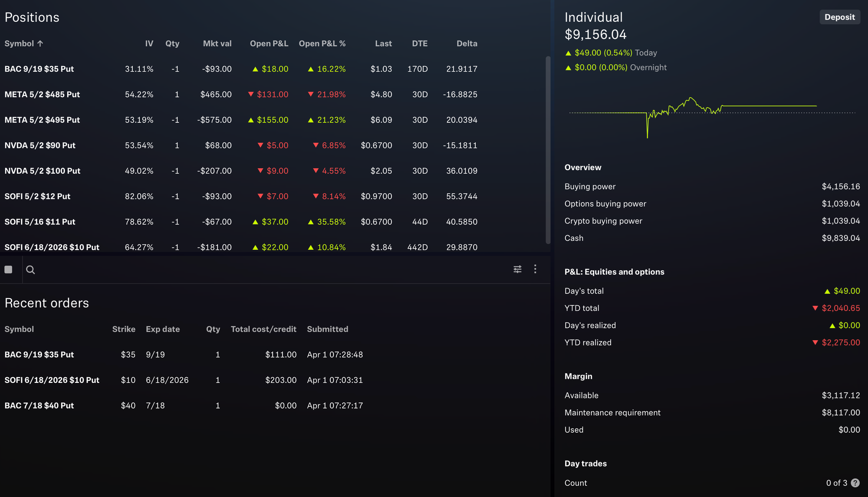Click the Positions panel heading

[32, 17]
